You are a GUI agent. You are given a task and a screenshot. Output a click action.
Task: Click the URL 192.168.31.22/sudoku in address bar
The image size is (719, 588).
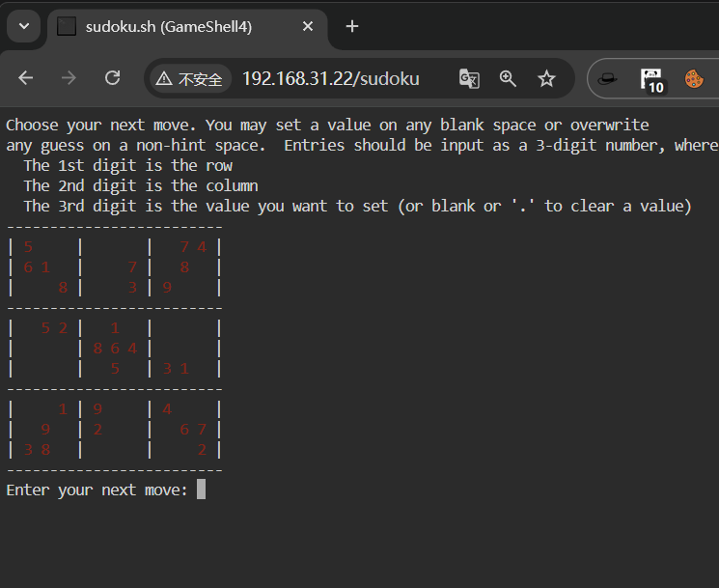(330, 78)
